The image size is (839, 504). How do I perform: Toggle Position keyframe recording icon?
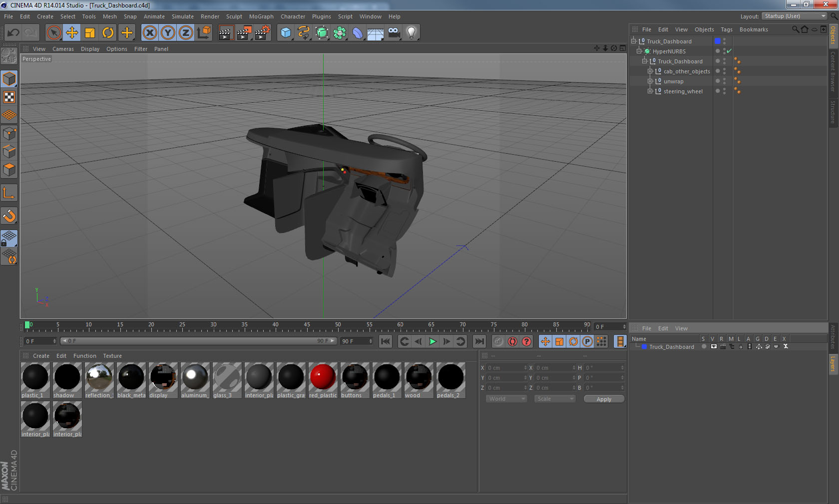click(x=545, y=341)
